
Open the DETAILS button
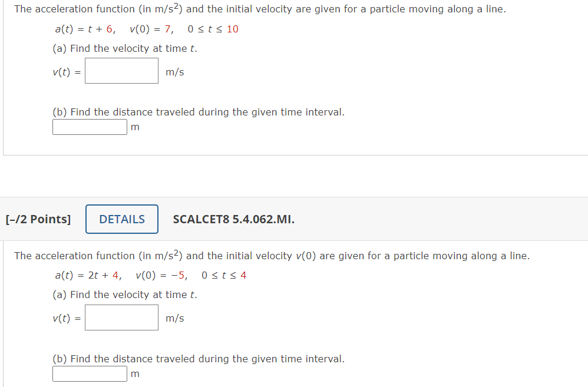pos(121,219)
